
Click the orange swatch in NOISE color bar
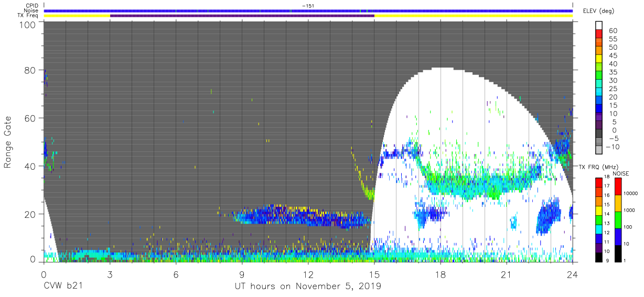[618, 203]
